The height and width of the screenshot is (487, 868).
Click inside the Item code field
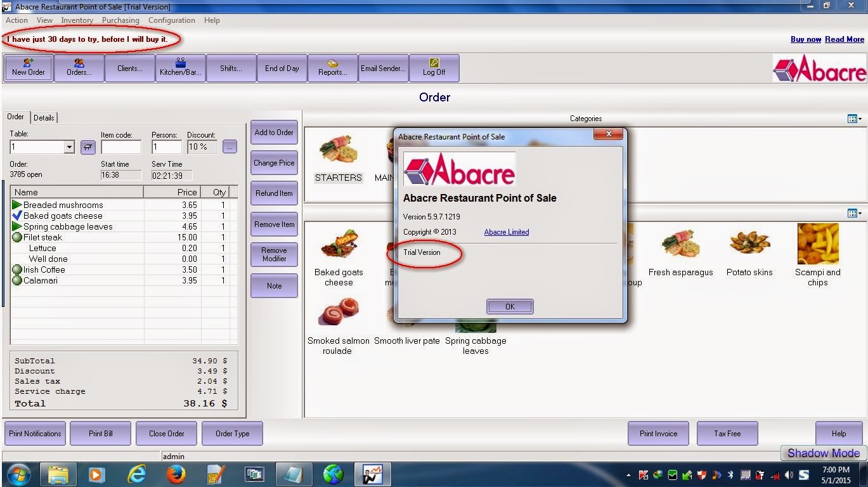(x=120, y=146)
